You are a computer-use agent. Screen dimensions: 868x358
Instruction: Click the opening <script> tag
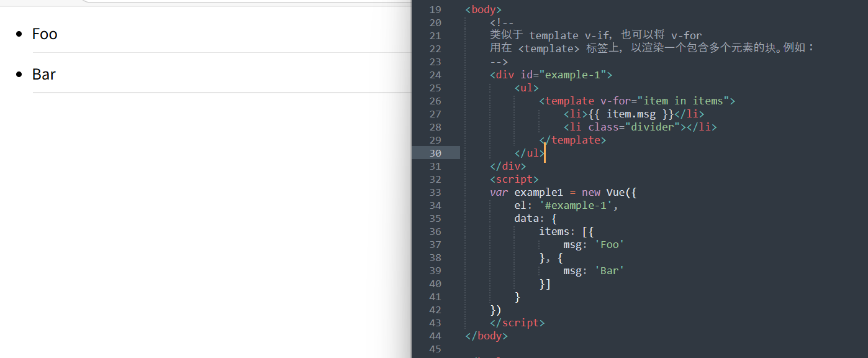coord(514,179)
